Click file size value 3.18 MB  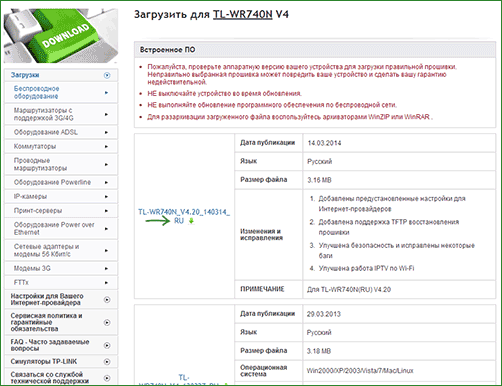[x=319, y=351]
